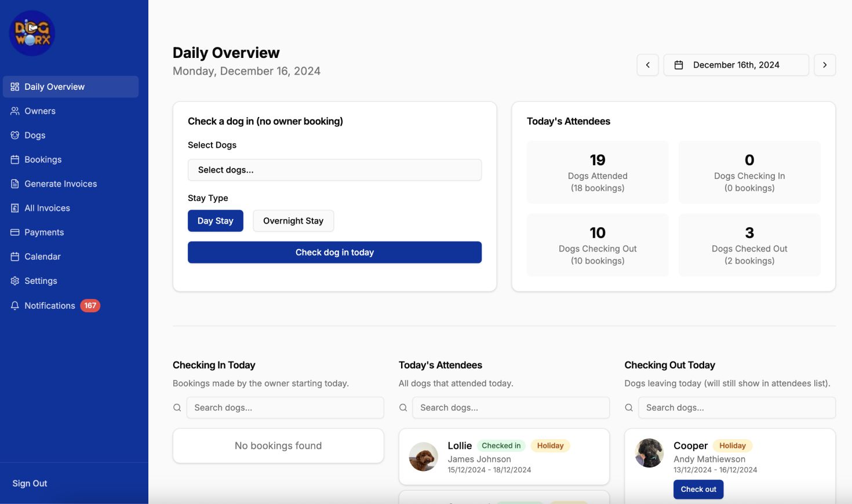Open Bookings via its calendar icon

coord(14,159)
